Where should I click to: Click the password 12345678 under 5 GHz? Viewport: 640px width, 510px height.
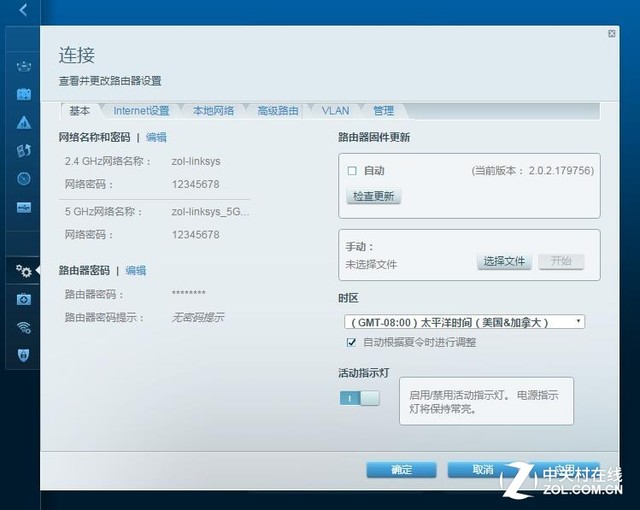196,235
